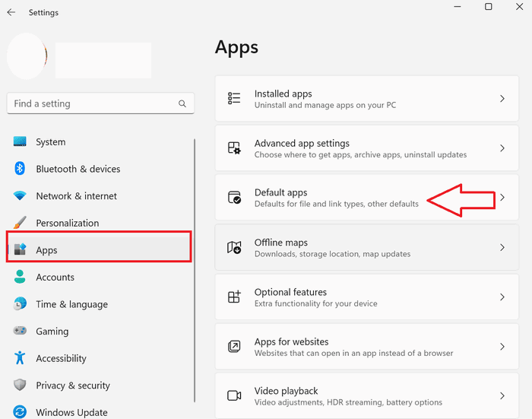
Task: Go to Network & internet
Action: click(x=99, y=196)
